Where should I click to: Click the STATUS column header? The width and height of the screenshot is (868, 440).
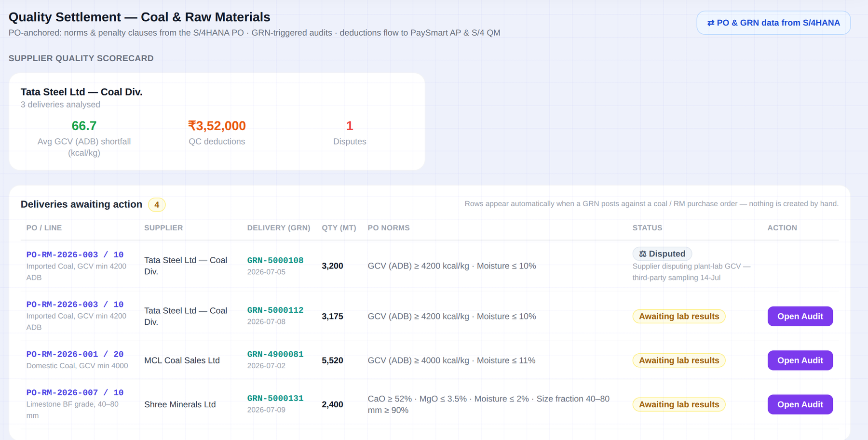point(647,228)
